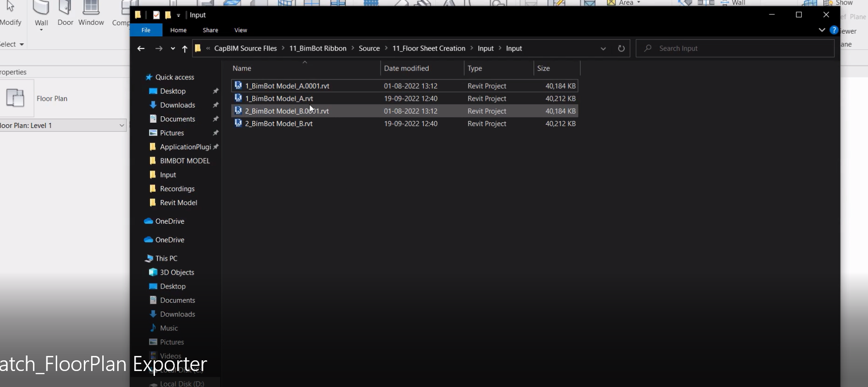Click the CapBIM Source Files breadcrumb

coord(246,48)
